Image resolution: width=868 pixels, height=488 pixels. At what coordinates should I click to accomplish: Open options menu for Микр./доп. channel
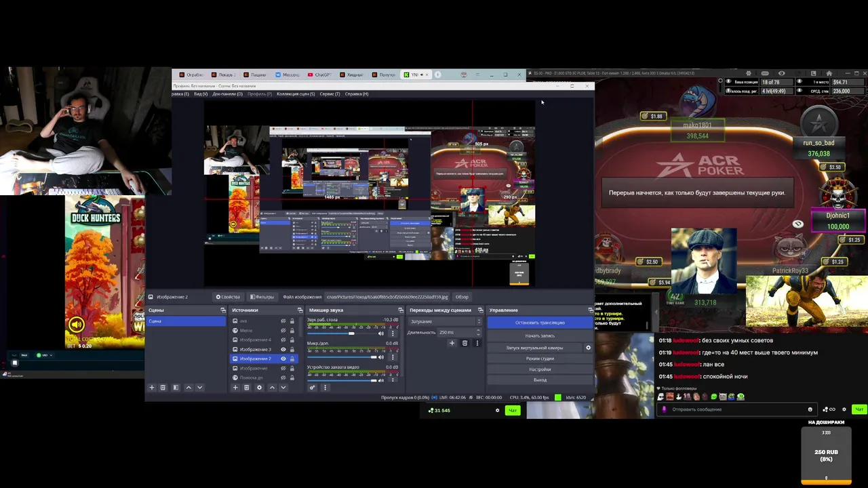tap(392, 357)
